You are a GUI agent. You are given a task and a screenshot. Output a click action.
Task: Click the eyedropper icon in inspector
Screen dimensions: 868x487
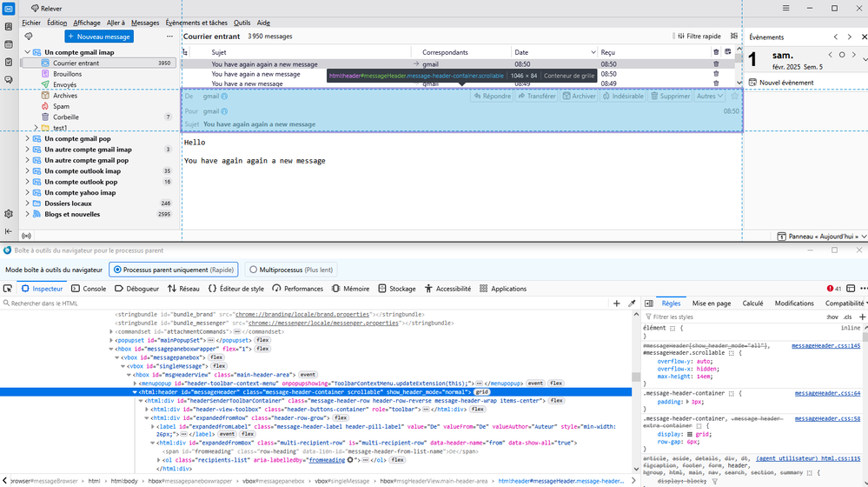632,304
